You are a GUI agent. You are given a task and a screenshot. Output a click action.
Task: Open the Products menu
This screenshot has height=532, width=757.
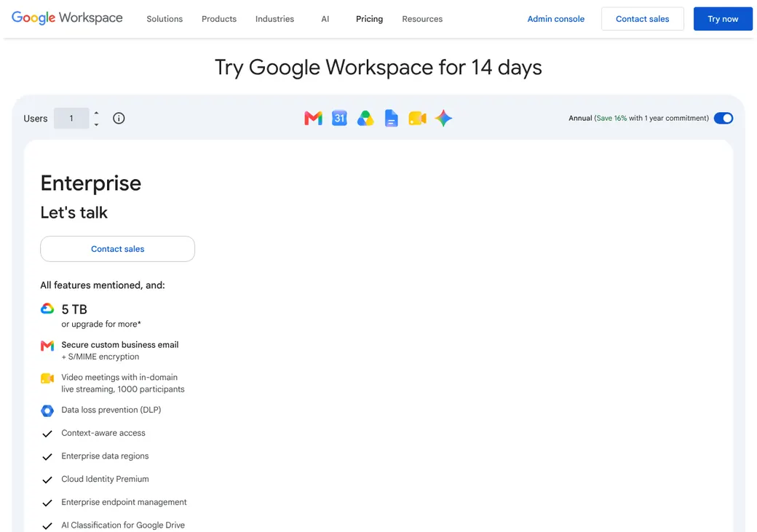point(219,19)
